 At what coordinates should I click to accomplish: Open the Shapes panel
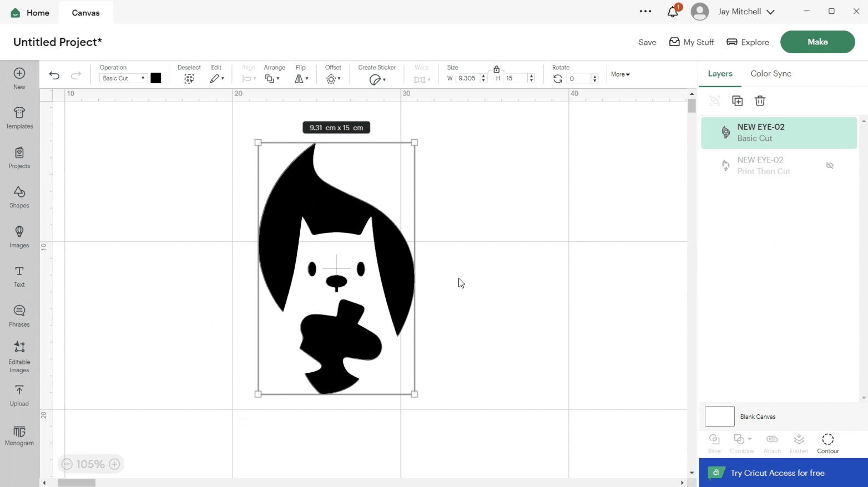19,197
